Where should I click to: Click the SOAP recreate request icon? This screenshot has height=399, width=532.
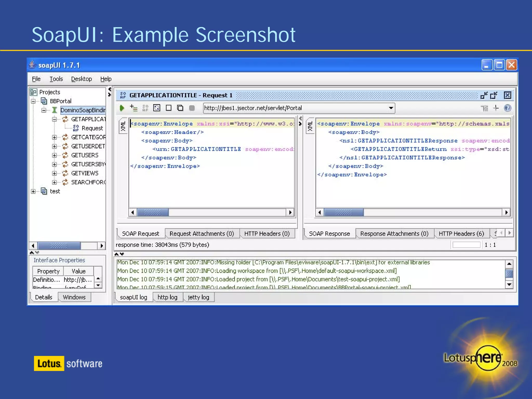145,108
